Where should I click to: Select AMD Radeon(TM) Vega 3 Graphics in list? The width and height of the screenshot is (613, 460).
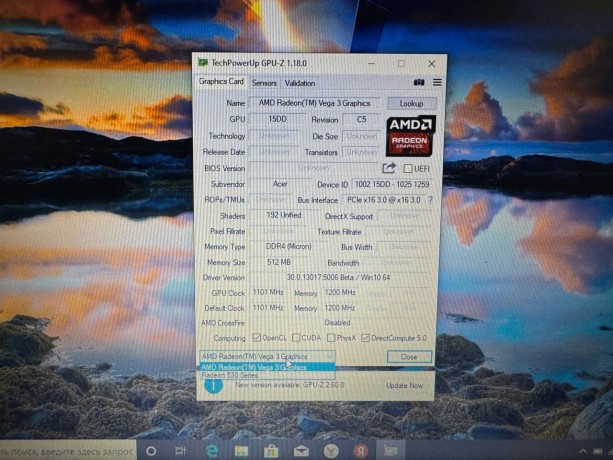click(x=267, y=367)
